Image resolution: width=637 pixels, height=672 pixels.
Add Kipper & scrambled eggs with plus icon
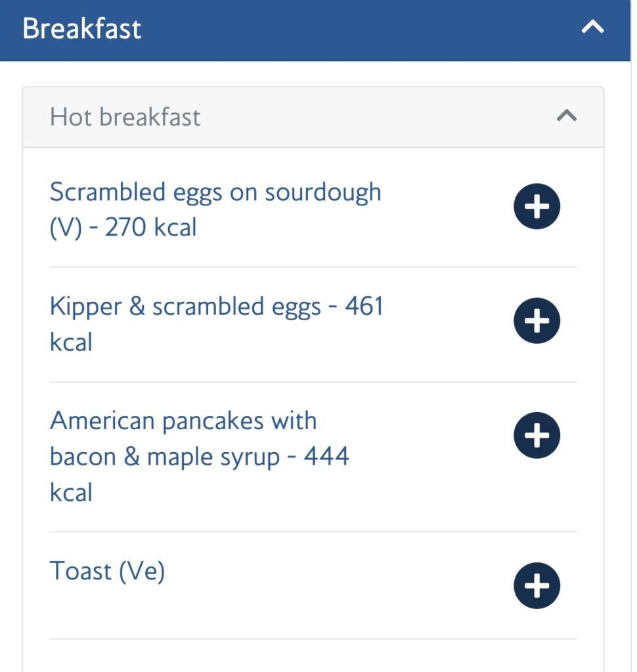[537, 320]
